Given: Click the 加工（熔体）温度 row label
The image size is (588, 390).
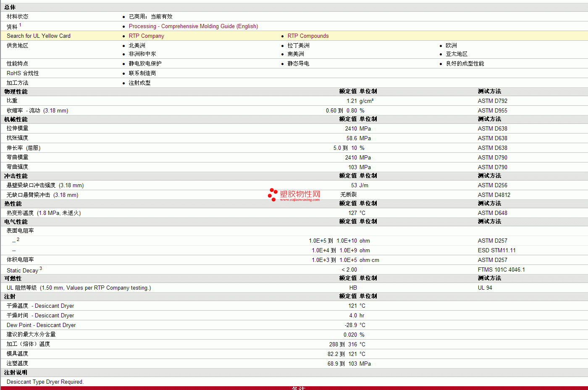Looking at the screenshot, I should click(29, 344).
